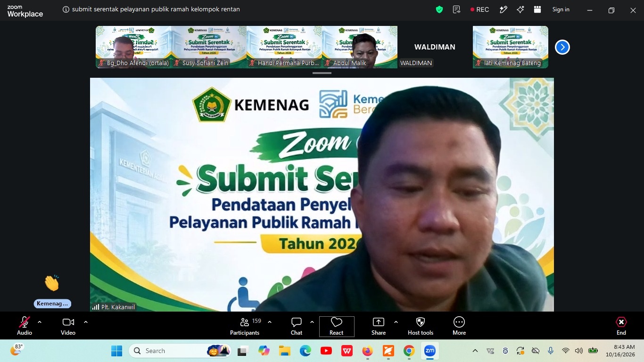
Task: Expand the Participants options arrow
Action: (x=270, y=322)
